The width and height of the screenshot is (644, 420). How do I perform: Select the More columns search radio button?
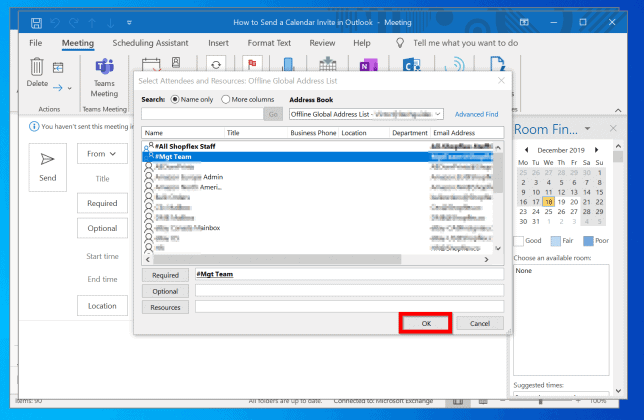pos(225,99)
